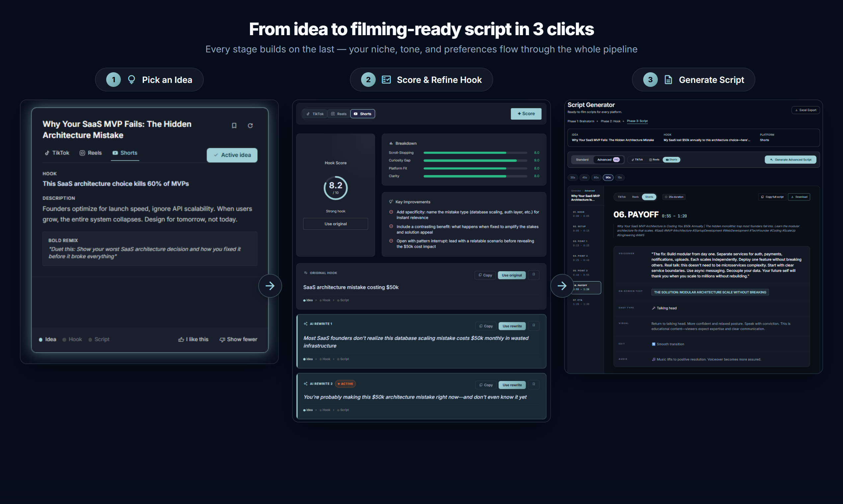Click the checklist icon in Score & Refine Hook
843x504 pixels.
click(x=386, y=80)
